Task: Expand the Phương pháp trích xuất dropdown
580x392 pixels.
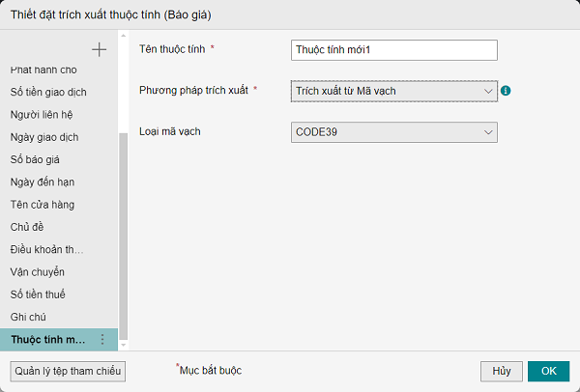Action: tap(394, 91)
